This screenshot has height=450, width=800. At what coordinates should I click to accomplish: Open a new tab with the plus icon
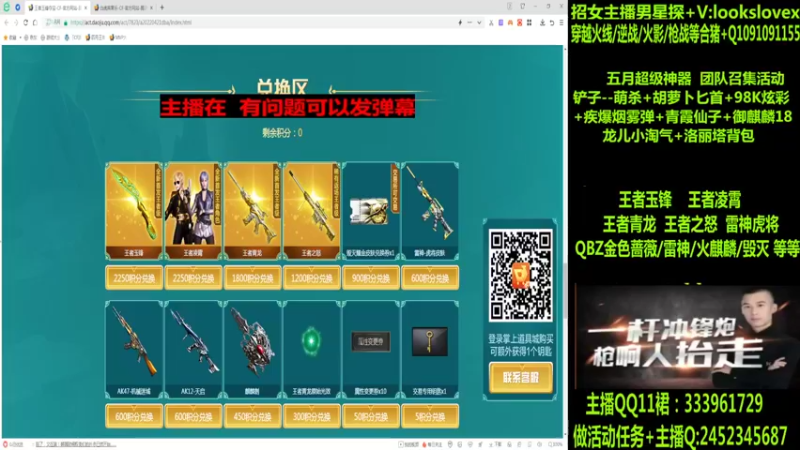pyautogui.click(x=162, y=8)
